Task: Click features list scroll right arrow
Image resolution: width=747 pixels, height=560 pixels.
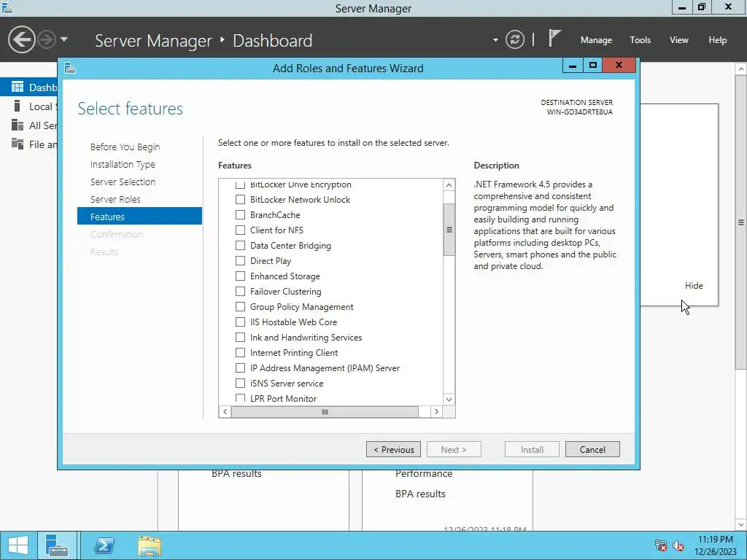Action: pyautogui.click(x=436, y=411)
